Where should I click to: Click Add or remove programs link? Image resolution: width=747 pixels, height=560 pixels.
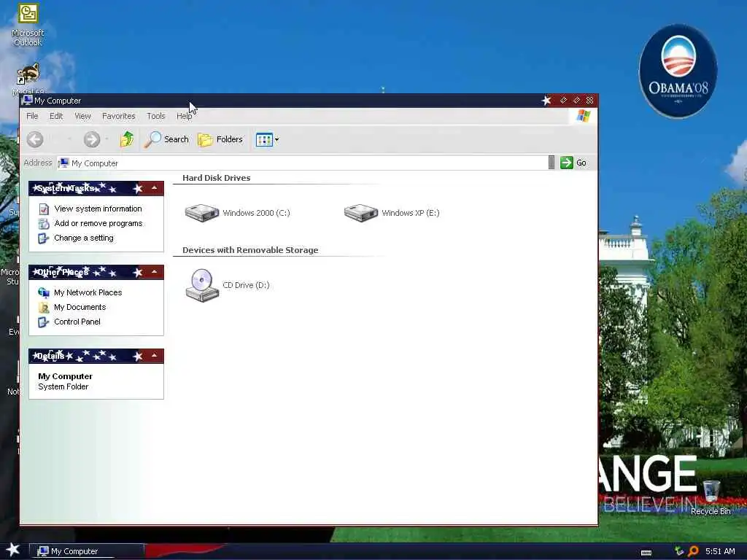(x=98, y=223)
